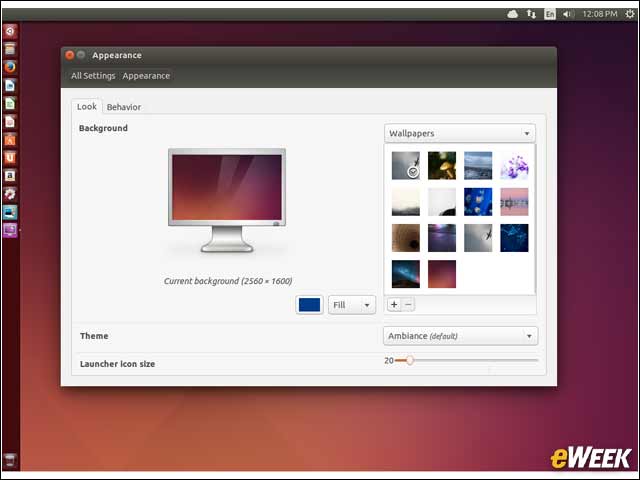Open LibreOffice Impress launcher icon

coord(10,121)
